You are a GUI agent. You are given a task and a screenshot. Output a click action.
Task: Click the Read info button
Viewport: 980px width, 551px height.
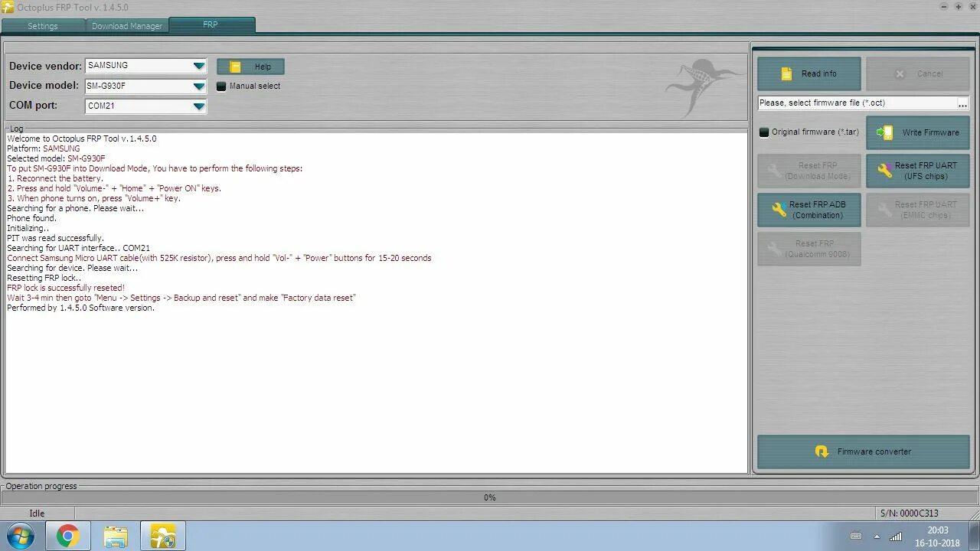809,74
